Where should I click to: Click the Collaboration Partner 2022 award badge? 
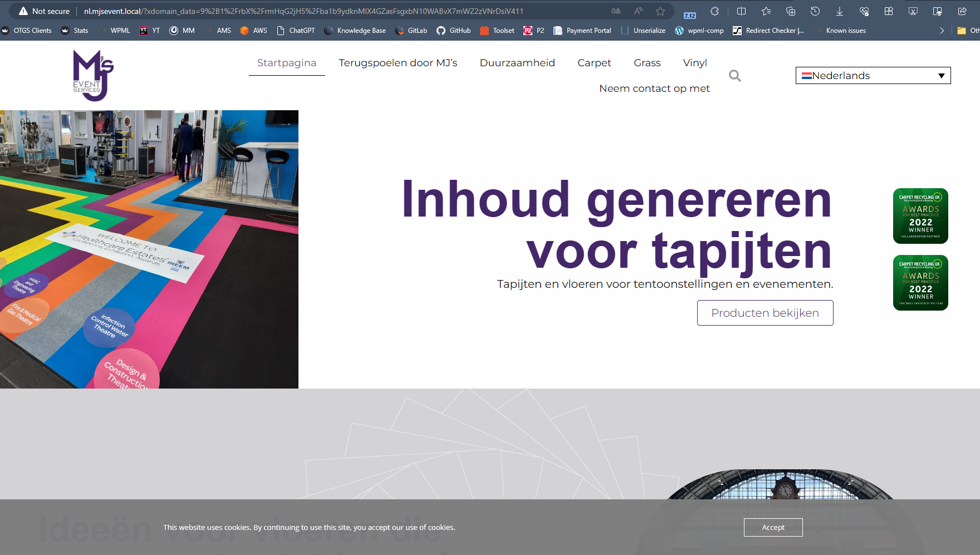point(920,216)
